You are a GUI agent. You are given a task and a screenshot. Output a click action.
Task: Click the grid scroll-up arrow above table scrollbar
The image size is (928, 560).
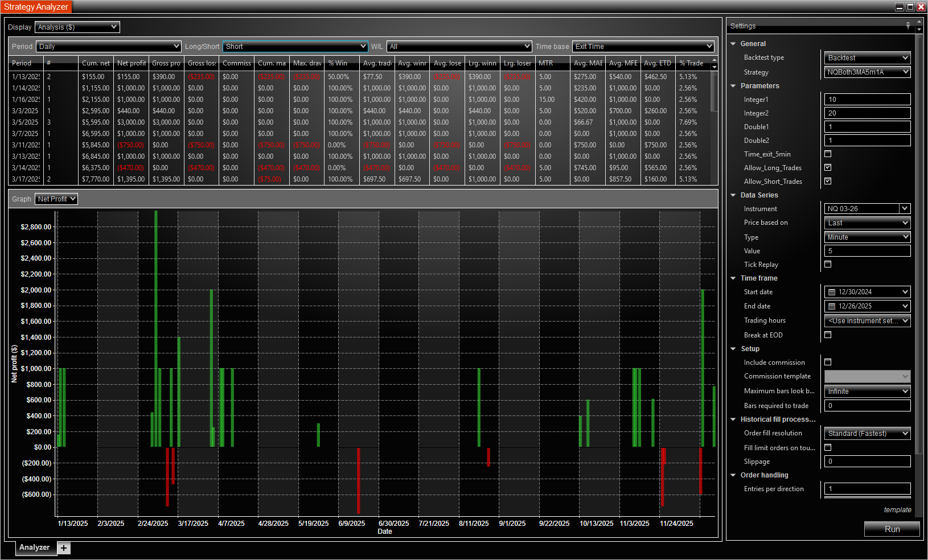pos(715,60)
